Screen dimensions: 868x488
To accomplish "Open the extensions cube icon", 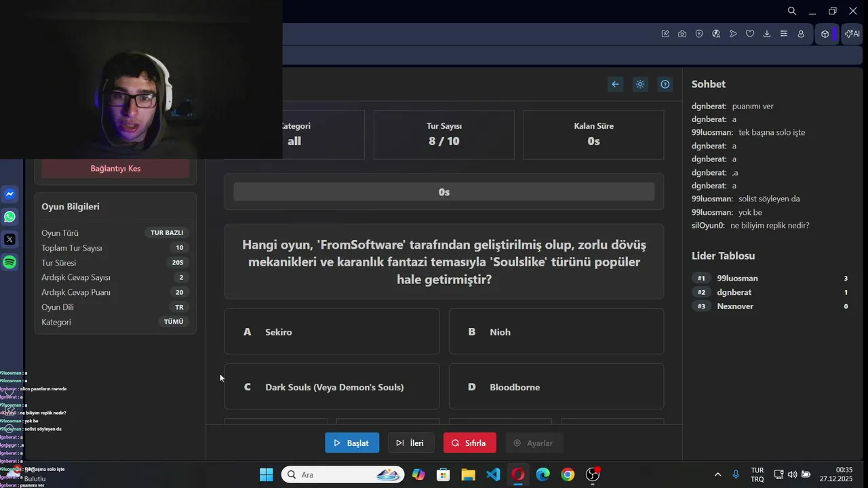I will 825,34.
